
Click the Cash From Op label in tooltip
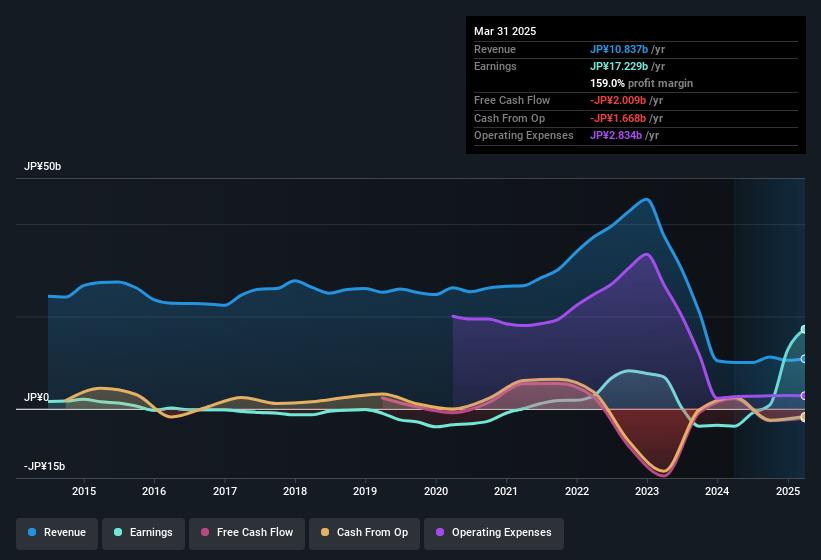click(x=509, y=118)
